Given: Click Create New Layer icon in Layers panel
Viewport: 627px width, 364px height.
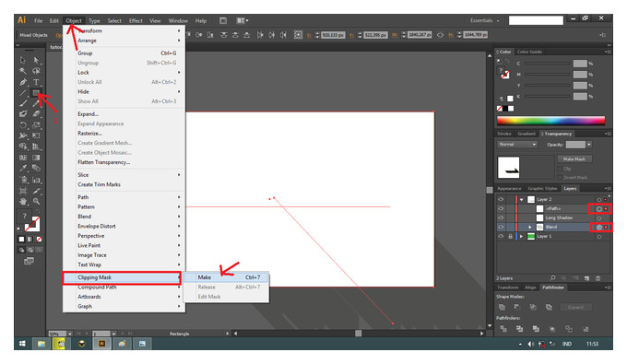Looking at the screenshot, I should coord(586,278).
